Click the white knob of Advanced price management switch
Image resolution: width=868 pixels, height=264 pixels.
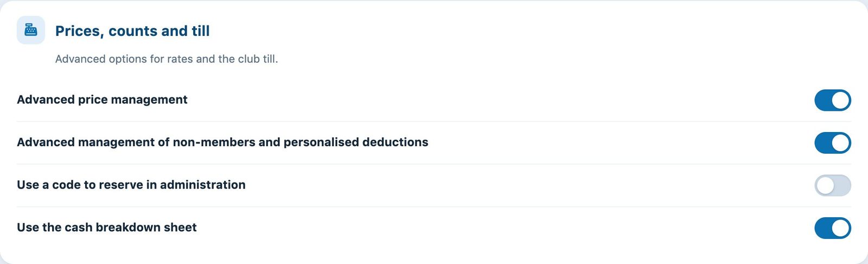pyautogui.click(x=840, y=100)
